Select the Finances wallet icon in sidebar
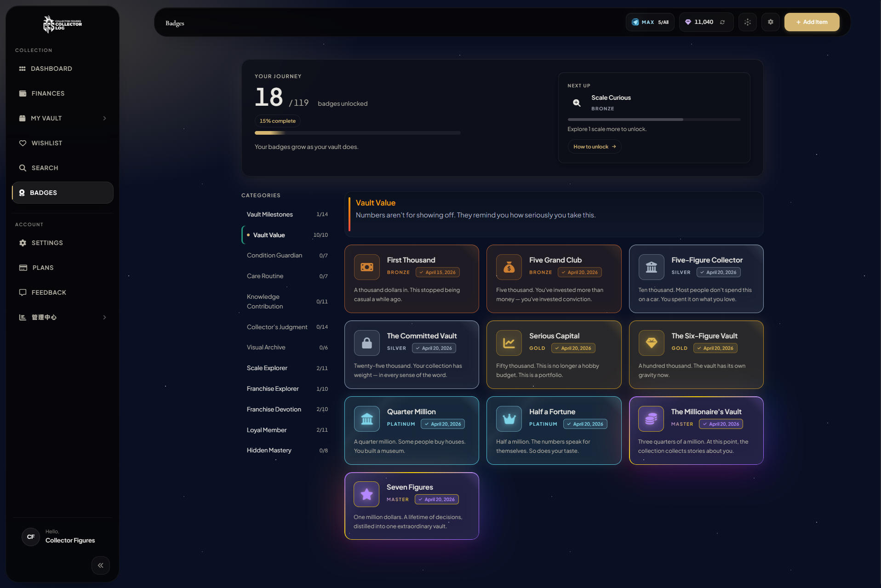Image resolution: width=881 pixels, height=588 pixels. pyautogui.click(x=23, y=93)
